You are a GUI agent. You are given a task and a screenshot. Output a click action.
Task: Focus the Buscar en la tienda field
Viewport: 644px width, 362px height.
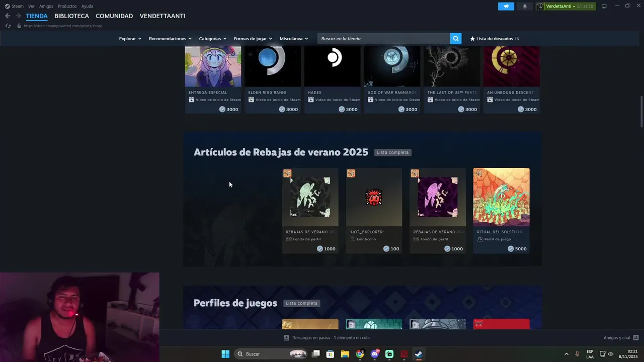coord(383,39)
